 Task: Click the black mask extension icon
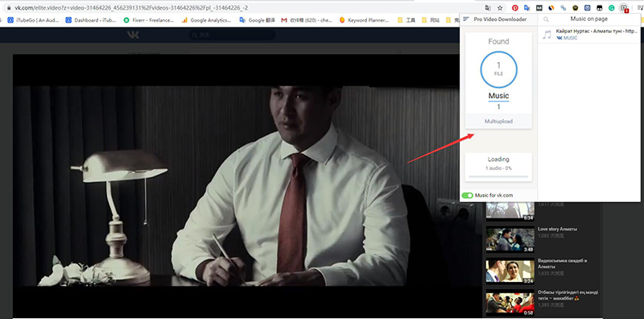600,7
